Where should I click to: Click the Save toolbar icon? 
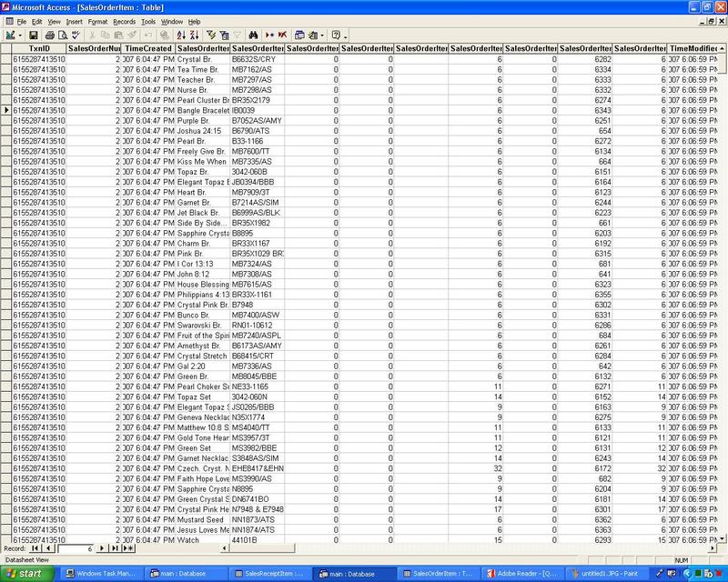click(34, 35)
